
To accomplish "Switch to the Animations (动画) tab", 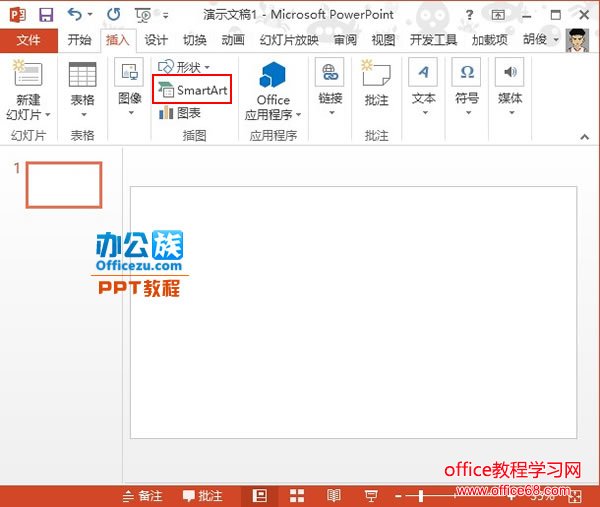I will click(233, 40).
